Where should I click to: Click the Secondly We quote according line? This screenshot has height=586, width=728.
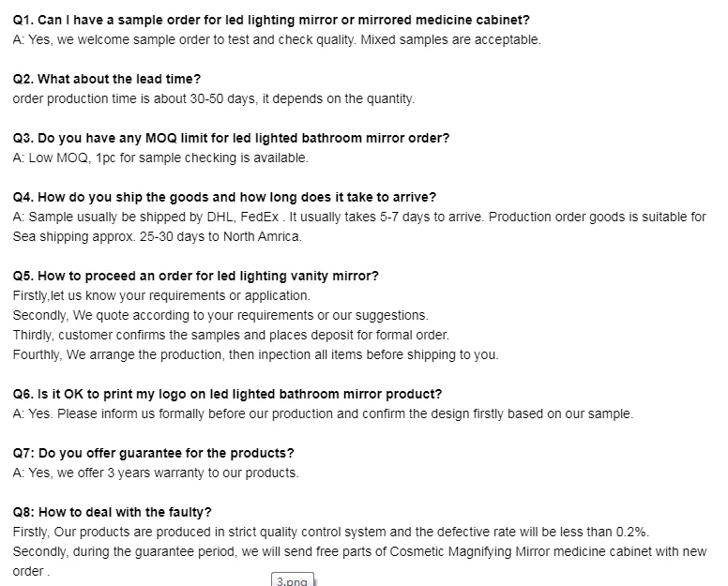click(220, 316)
